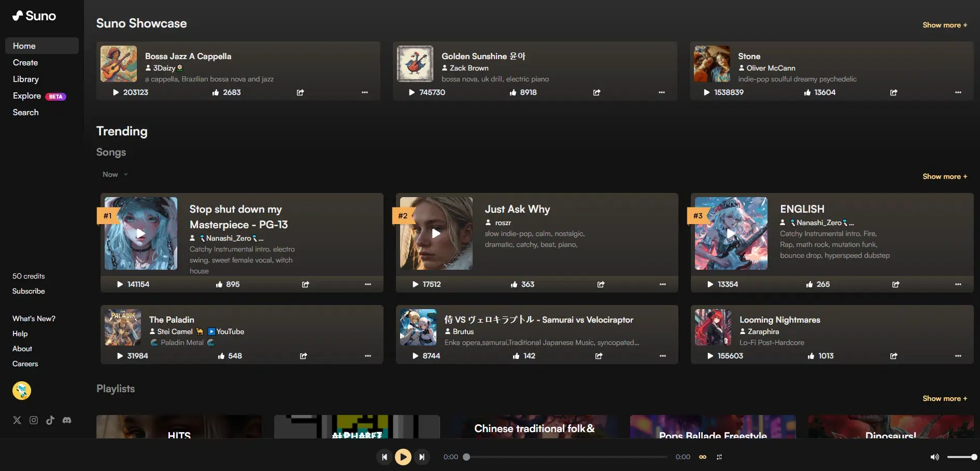Image resolution: width=980 pixels, height=471 pixels.
Task: Click Show more for Suno Showcase
Action: 944,25
